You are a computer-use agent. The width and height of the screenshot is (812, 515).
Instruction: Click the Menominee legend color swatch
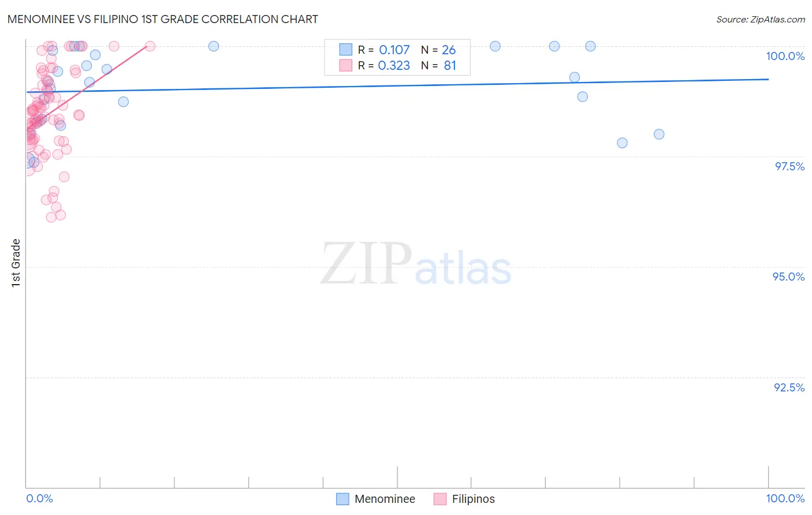tap(342, 499)
